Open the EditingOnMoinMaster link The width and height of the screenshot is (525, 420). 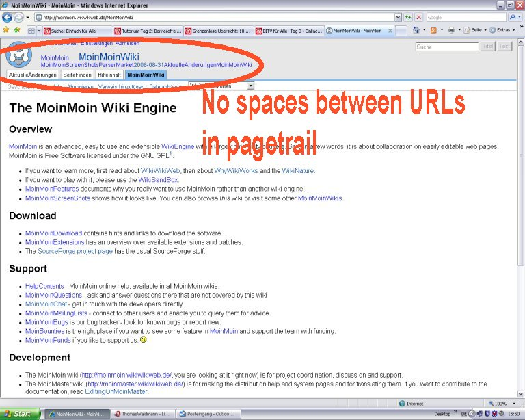coord(116,391)
